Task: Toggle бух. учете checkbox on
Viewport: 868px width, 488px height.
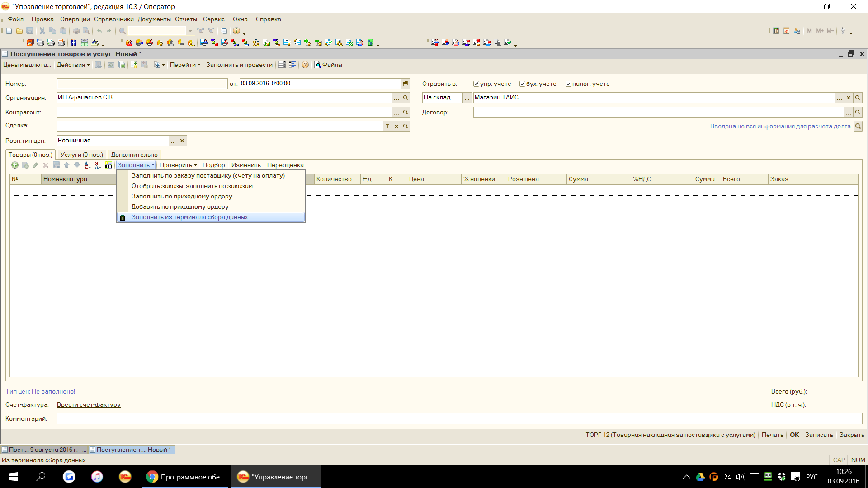Action: [x=520, y=84]
